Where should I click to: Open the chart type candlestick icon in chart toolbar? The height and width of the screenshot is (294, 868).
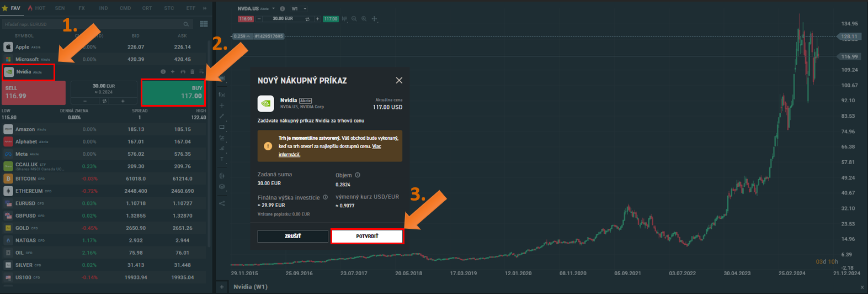pos(344,19)
